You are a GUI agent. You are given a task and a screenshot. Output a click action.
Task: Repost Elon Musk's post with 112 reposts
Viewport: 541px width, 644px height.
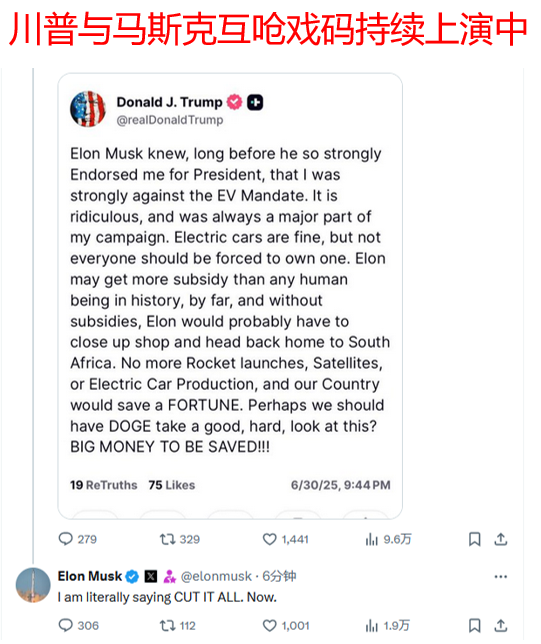pyautogui.click(x=177, y=626)
